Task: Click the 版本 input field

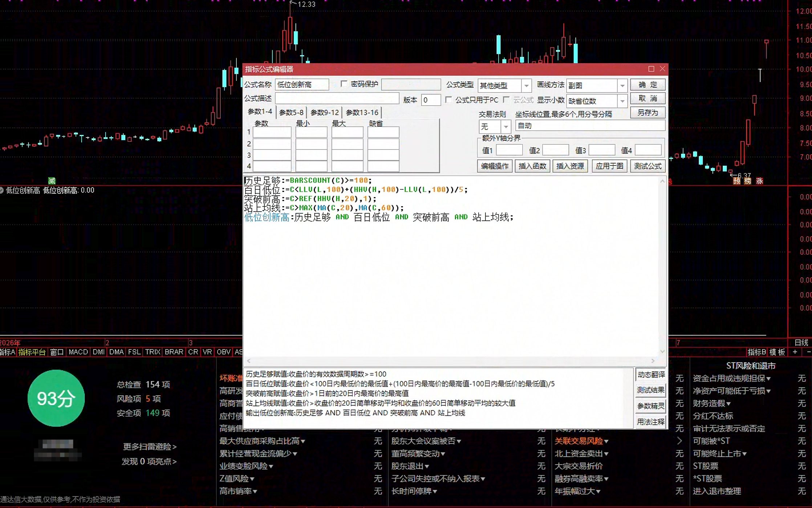Action: tap(431, 100)
